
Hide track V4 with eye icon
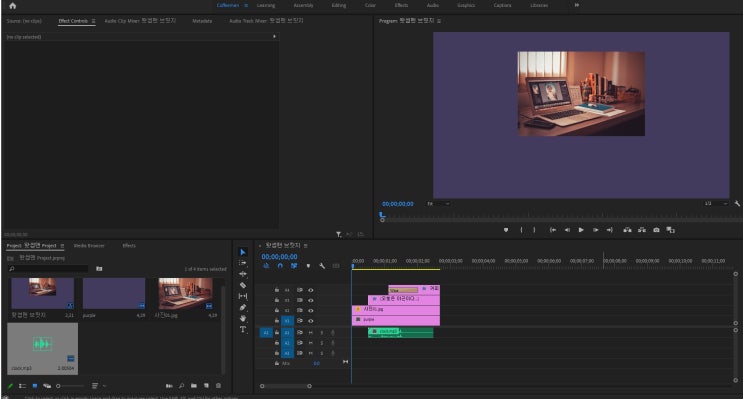pyautogui.click(x=311, y=290)
